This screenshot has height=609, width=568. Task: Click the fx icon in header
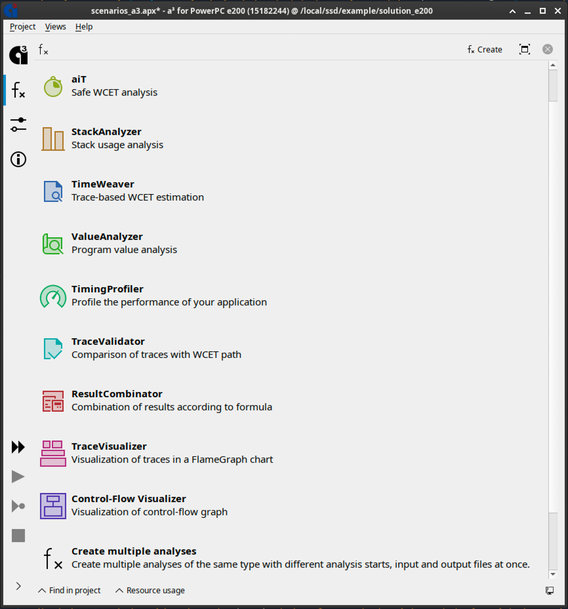coord(43,49)
